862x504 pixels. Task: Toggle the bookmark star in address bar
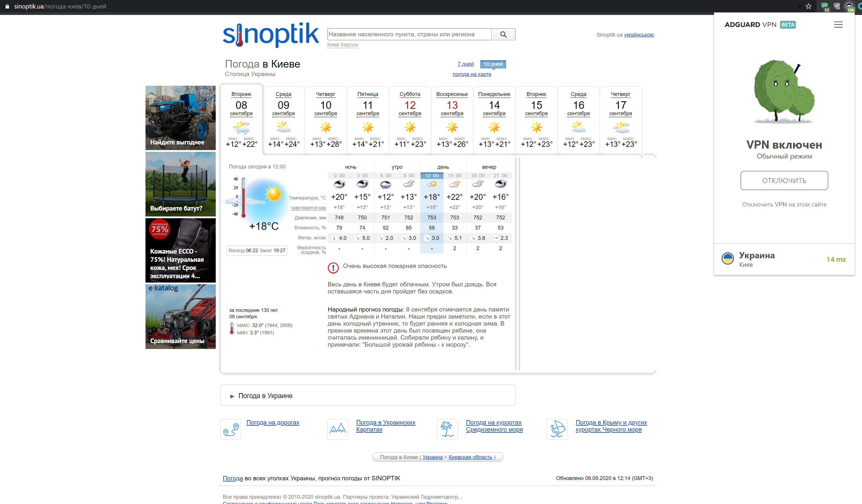click(x=809, y=6)
